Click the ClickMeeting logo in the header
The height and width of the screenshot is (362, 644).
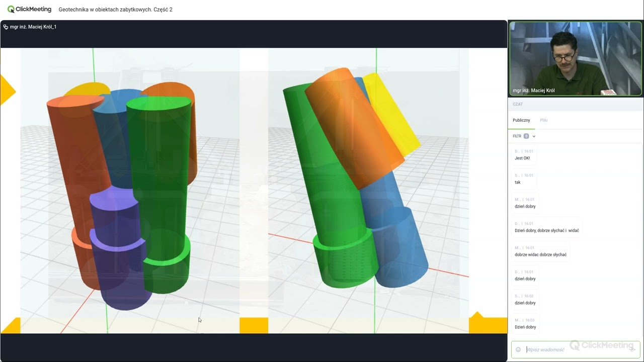[x=29, y=9]
